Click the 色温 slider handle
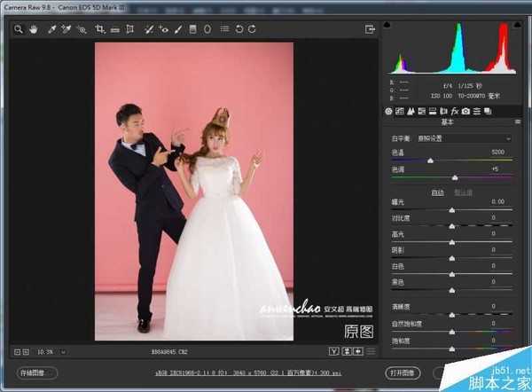Viewport: 532px width, 392px height. pyautogui.click(x=431, y=161)
